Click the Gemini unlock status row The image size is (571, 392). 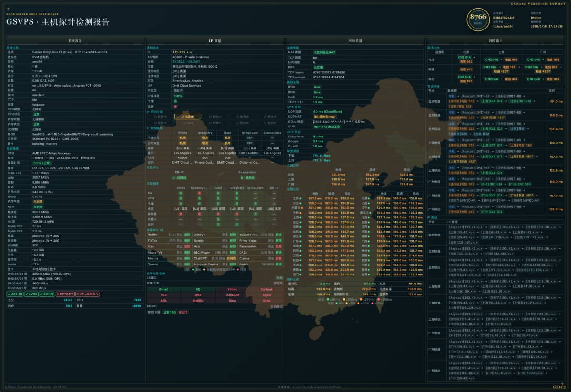point(169,265)
